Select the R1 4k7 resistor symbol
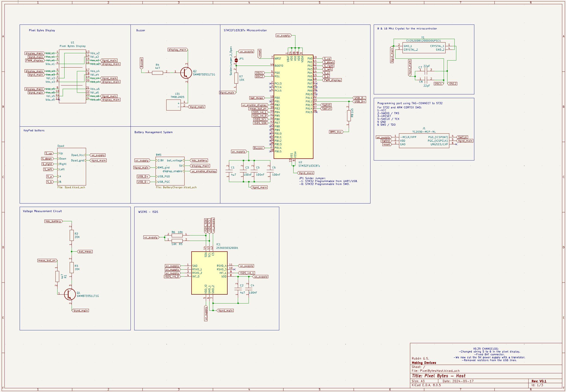This screenshot has height=392, width=566. pyautogui.click(x=57, y=276)
